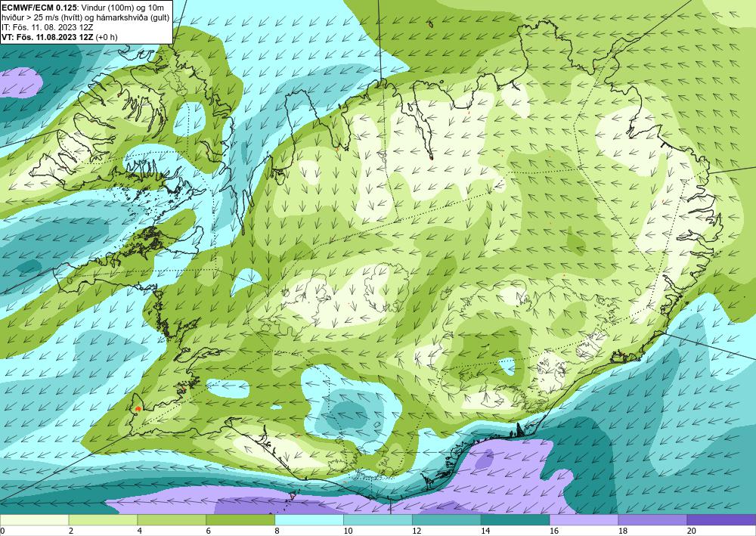Click the legend value label '16'
The height and width of the screenshot is (536, 756).
554,531
